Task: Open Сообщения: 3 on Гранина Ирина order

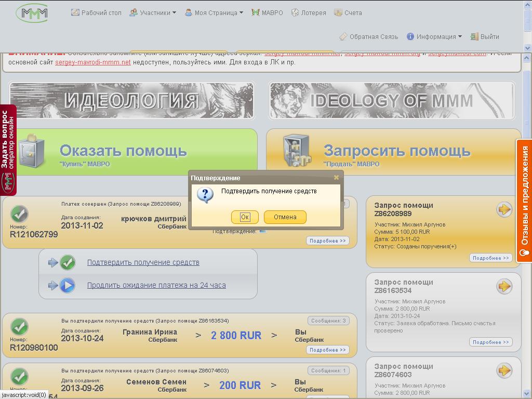Action: [x=328, y=321]
